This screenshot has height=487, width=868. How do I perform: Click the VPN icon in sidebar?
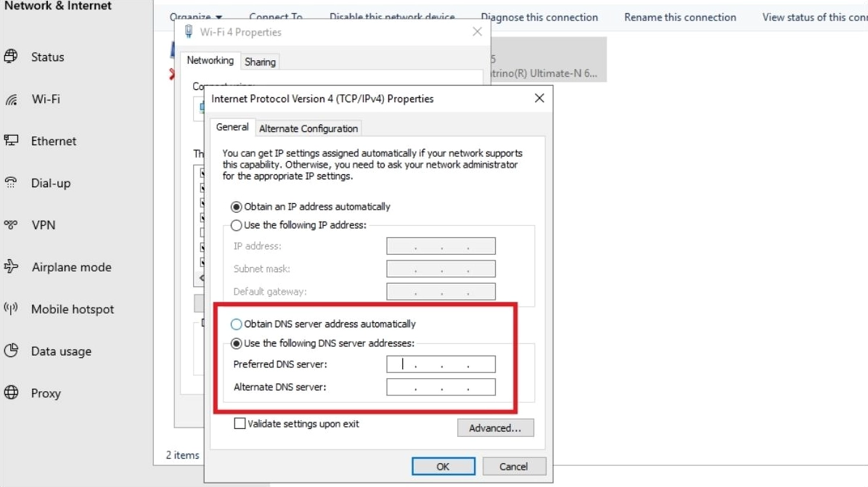11,225
